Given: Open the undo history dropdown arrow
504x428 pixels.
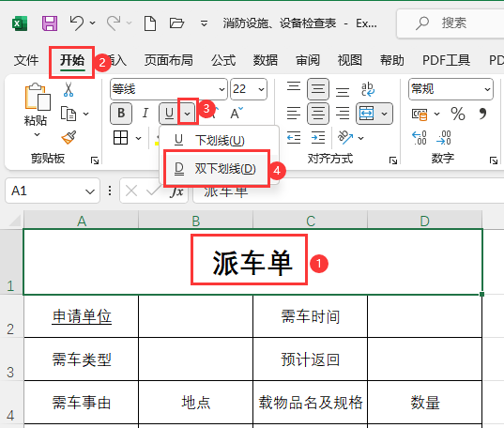Looking at the screenshot, I should tap(93, 23).
